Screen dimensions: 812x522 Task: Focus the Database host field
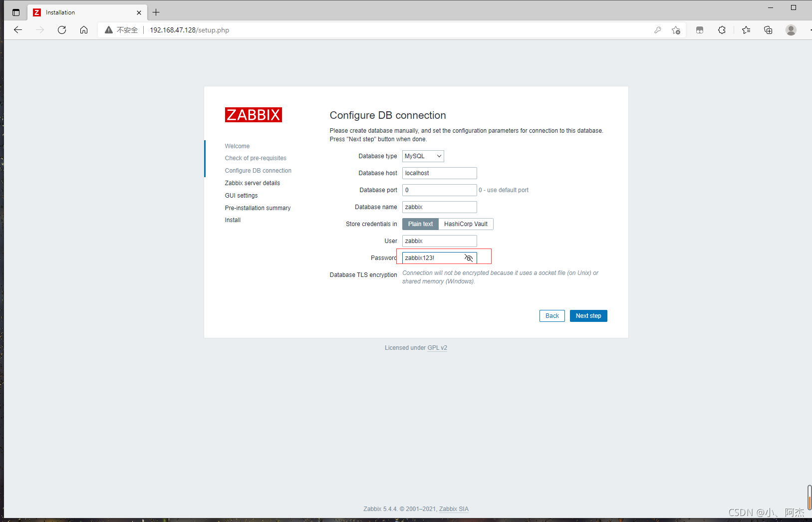[439, 173]
